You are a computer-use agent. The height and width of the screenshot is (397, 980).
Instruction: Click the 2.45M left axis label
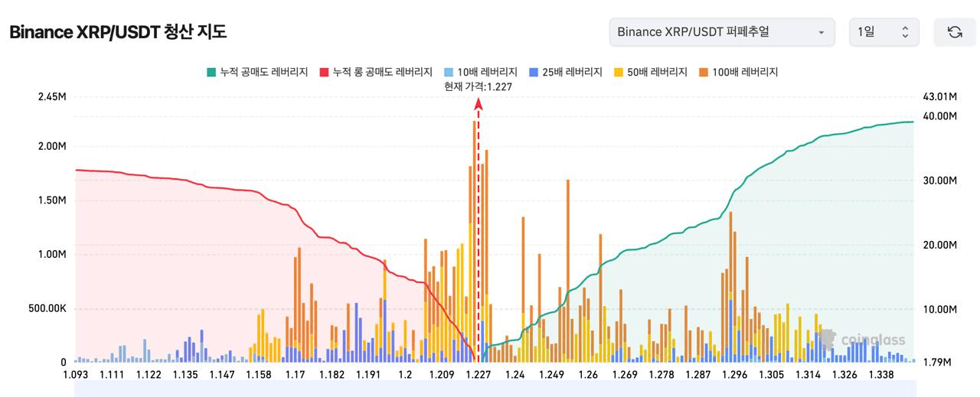[51, 96]
